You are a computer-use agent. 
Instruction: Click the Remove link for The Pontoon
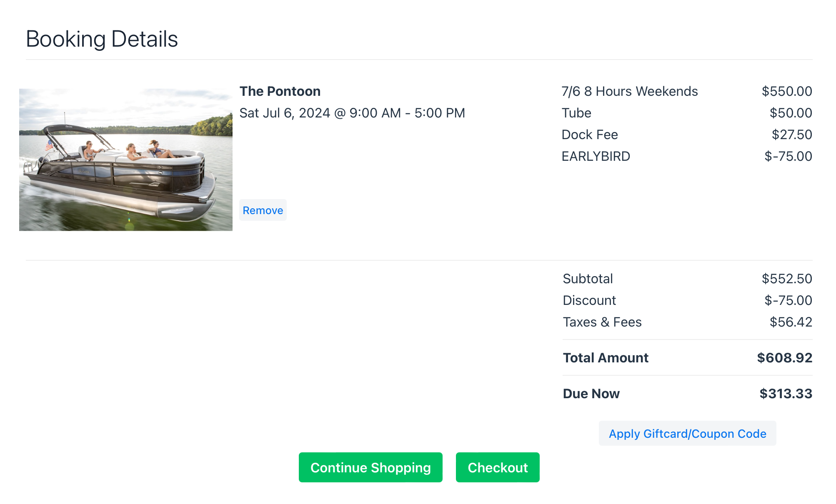(263, 210)
